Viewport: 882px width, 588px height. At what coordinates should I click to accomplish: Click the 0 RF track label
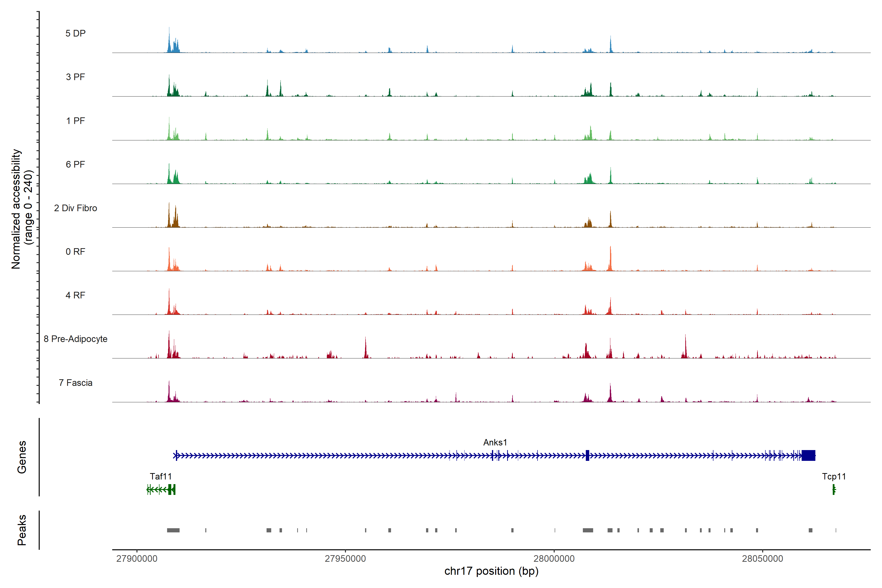click(x=75, y=252)
